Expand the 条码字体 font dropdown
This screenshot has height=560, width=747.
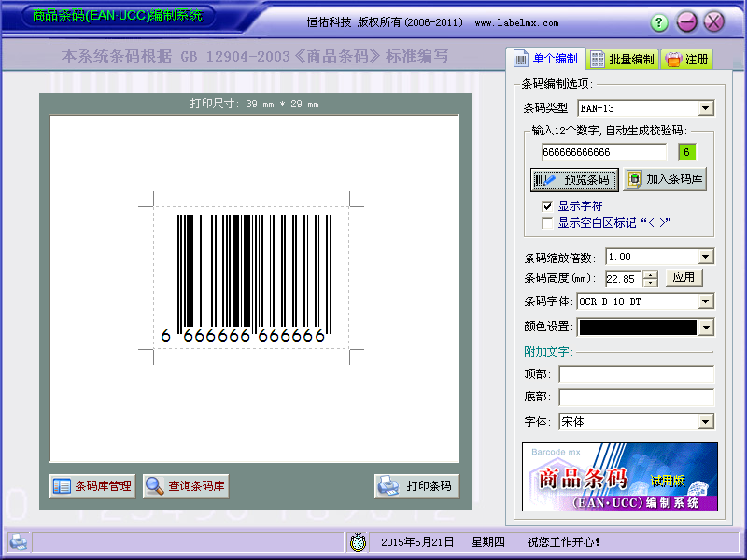(x=706, y=301)
